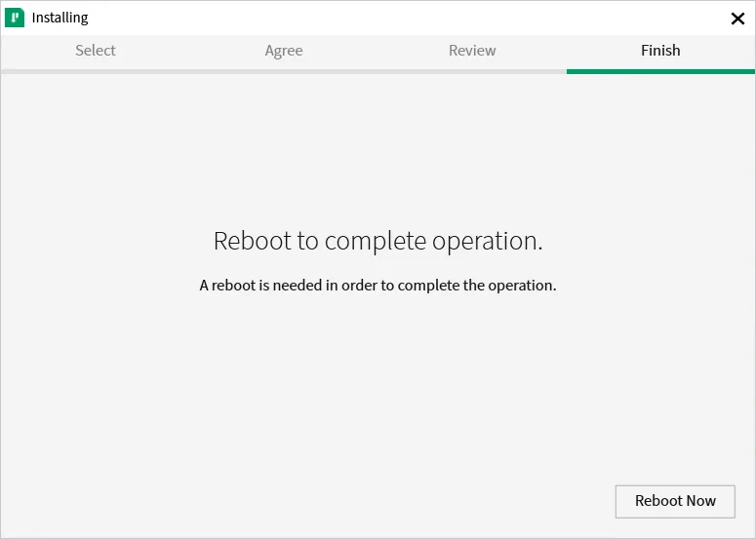Viewport: 756px width, 539px height.
Task: Switch to the Select step tab
Action: pyautogui.click(x=96, y=51)
